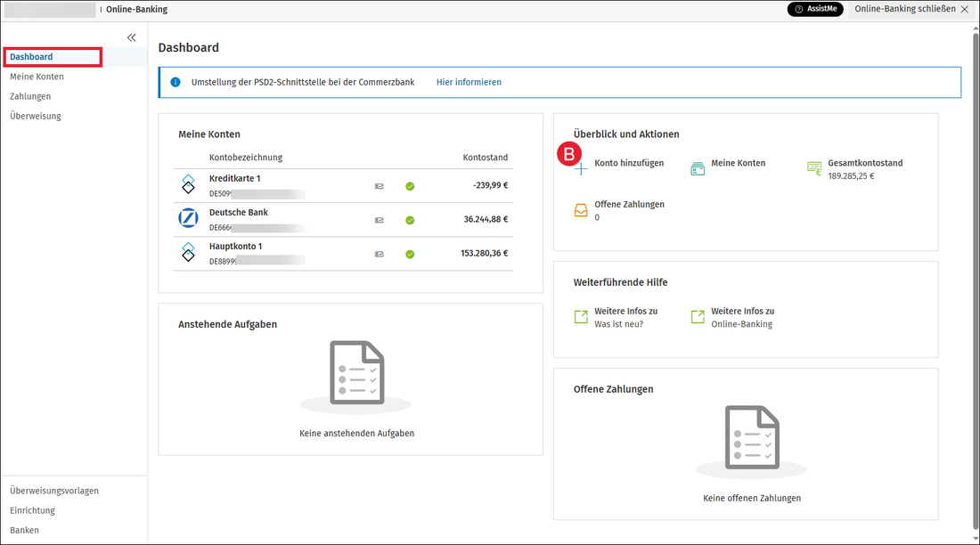Viewport: 980px width, 545px height.
Task: Click the vertical scrollbar on the right edge
Action: click(x=975, y=281)
